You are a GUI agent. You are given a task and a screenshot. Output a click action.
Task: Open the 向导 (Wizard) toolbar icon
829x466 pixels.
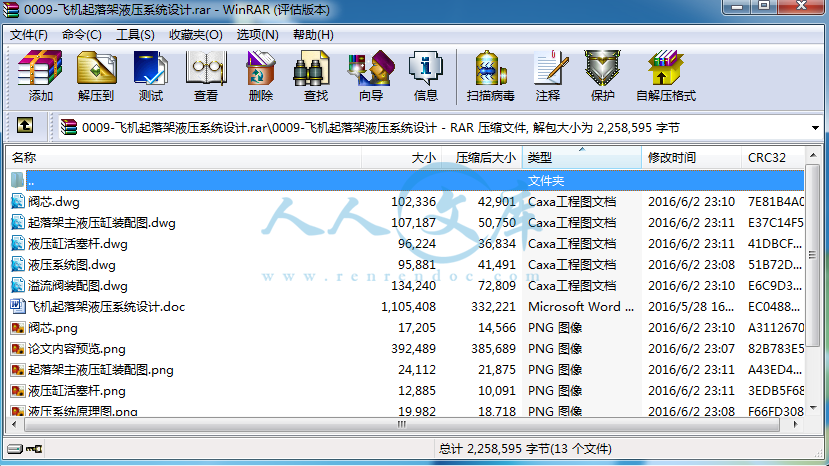[371, 68]
